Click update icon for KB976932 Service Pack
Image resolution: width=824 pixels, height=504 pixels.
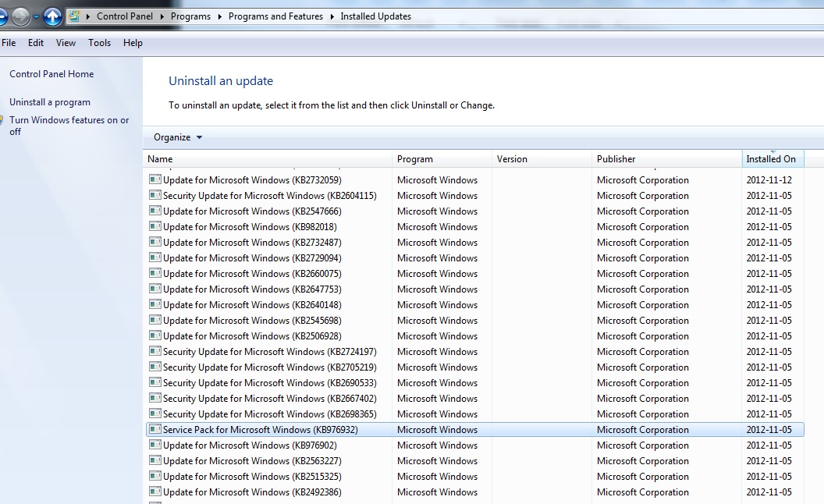(154, 430)
